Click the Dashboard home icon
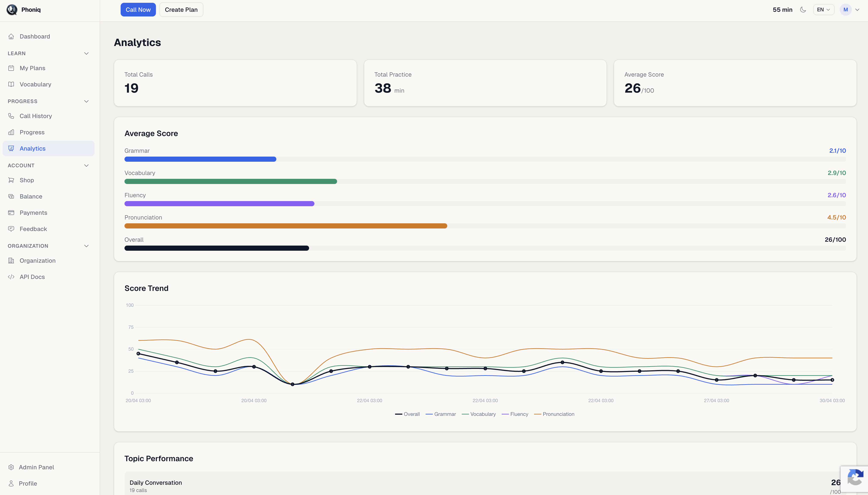Image resolution: width=868 pixels, height=495 pixels. pos(11,36)
